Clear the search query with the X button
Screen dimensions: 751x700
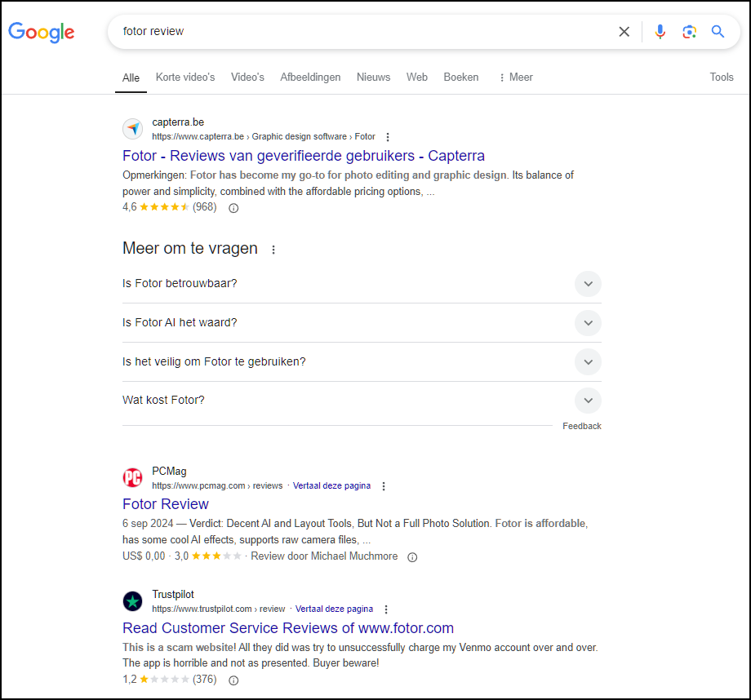624,31
